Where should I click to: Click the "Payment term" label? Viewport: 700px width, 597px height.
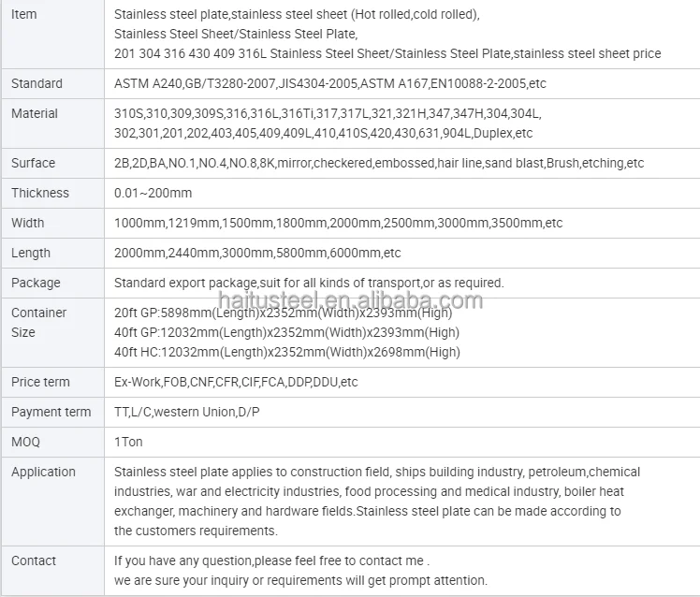pos(51,412)
